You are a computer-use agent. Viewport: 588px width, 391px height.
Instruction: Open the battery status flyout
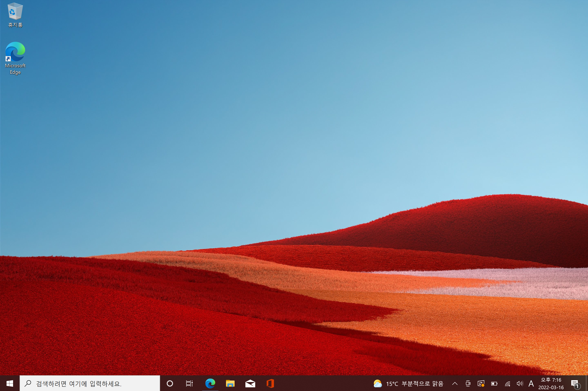[x=494, y=383]
